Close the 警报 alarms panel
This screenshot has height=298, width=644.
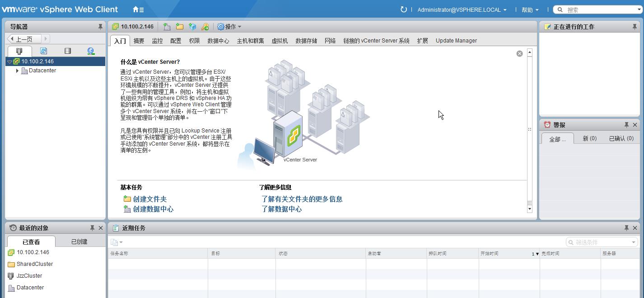pyautogui.click(x=635, y=125)
